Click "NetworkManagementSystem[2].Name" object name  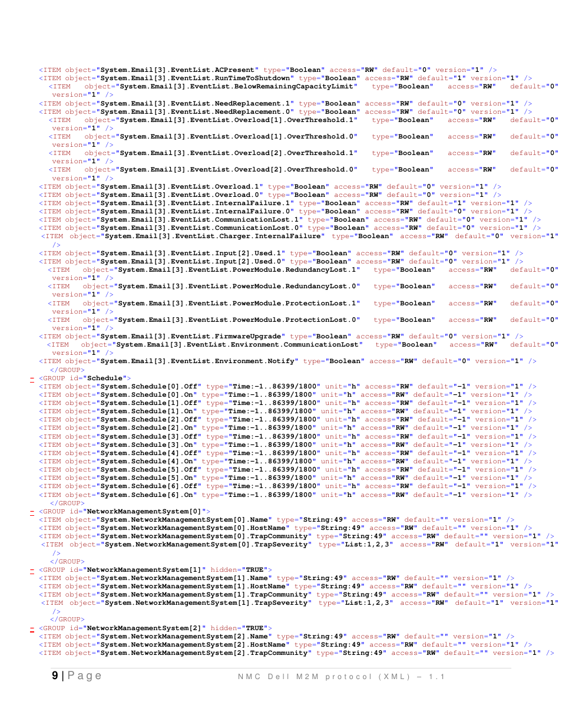[x=184, y=636]
